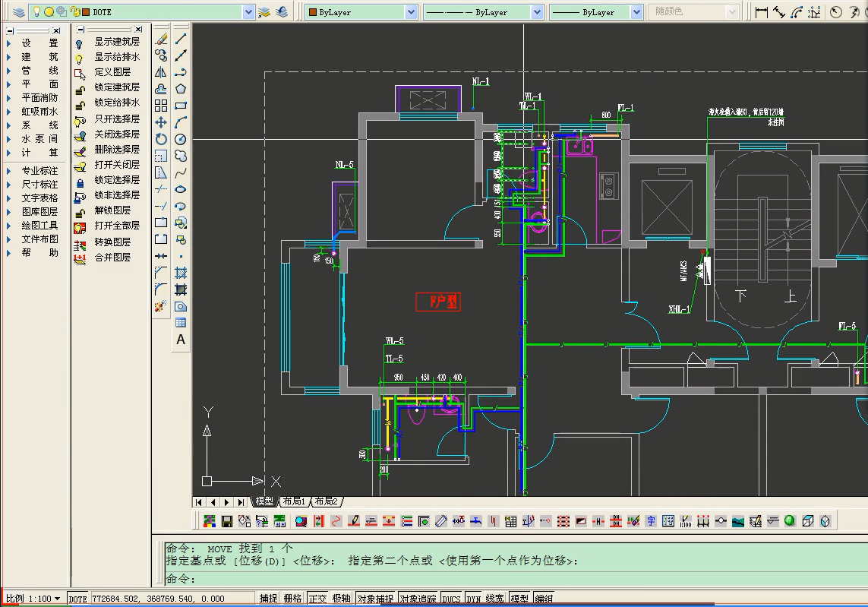The width and height of the screenshot is (868, 607).
Task: Select the Spline tool
Action: tap(181, 172)
